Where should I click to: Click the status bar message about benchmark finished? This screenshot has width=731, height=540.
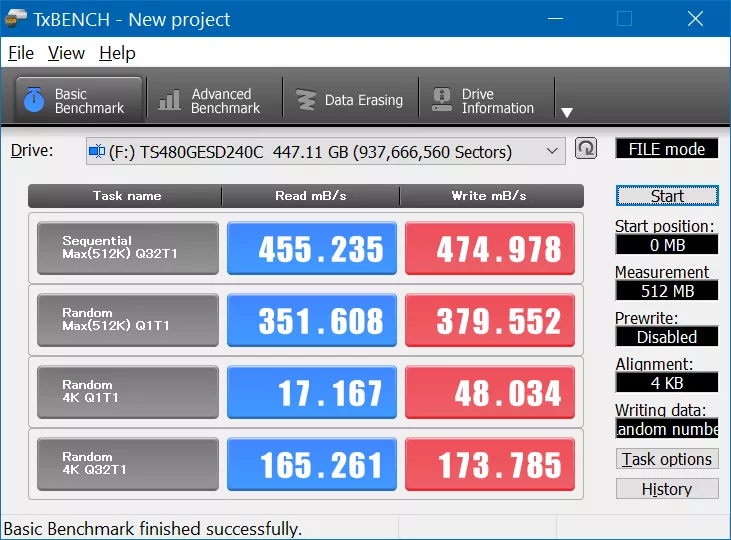point(153,529)
